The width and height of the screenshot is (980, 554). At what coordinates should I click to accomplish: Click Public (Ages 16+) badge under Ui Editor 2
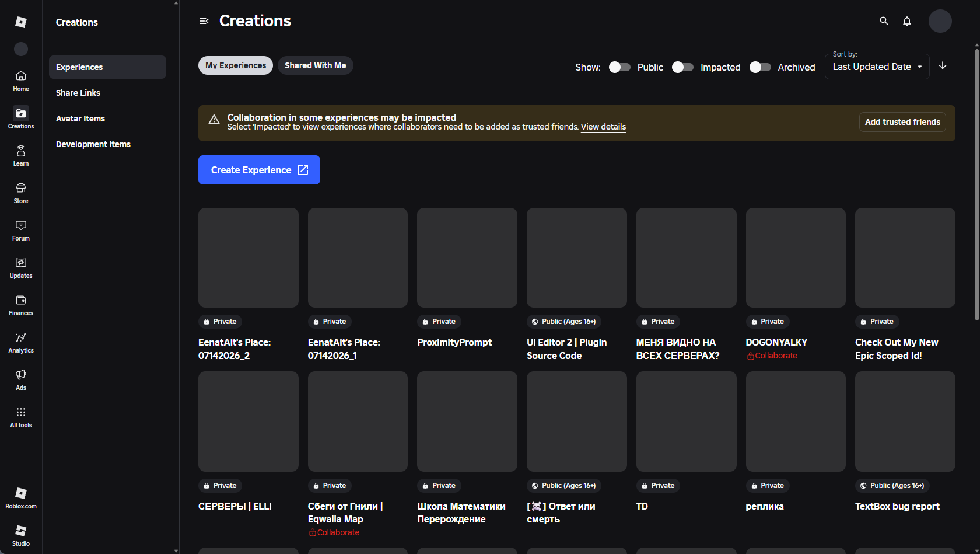[x=564, y=322]
